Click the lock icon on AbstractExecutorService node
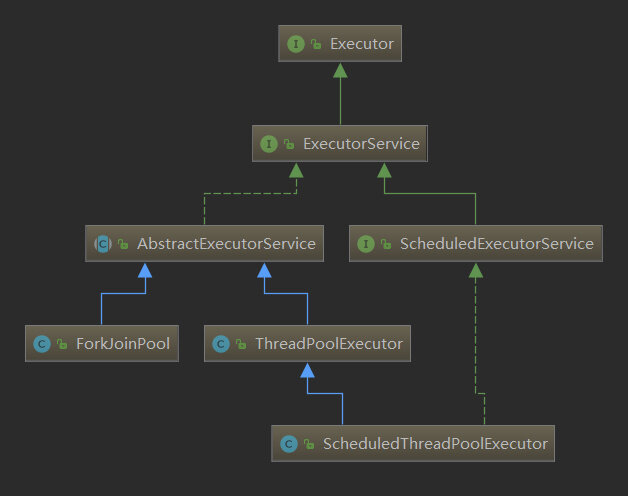Viewport: 628px width, 496px height. point(122,243)
